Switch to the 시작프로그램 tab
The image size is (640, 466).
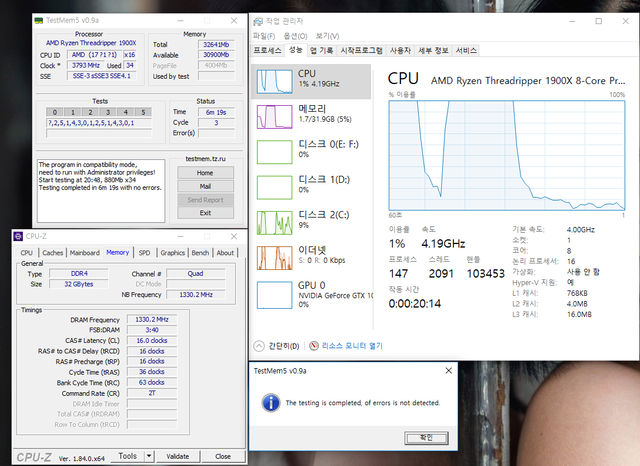pyautogui.click(x=362, y=51)
